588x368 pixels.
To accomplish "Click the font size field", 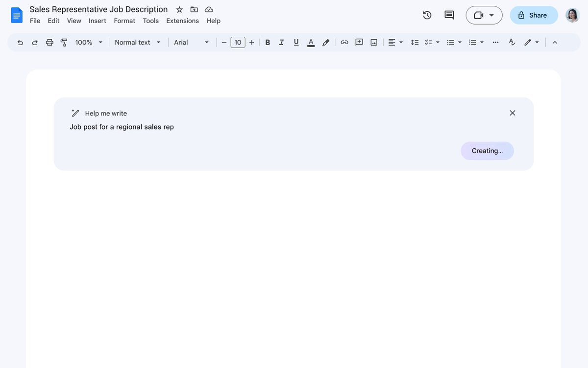I will click(238, 42).
